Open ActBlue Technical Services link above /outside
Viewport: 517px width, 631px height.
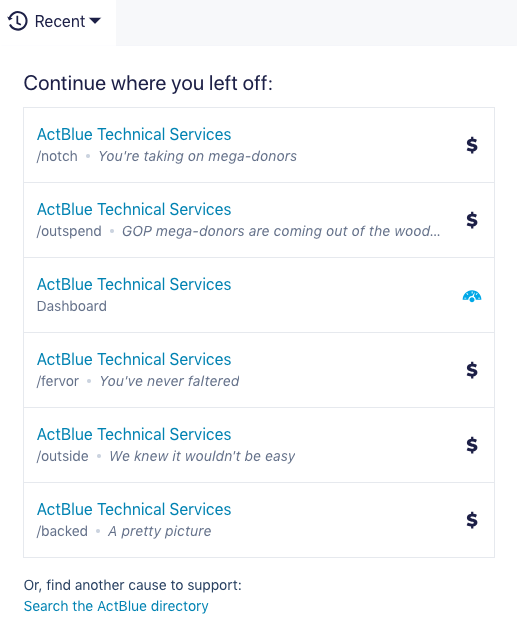coord(134,434)
